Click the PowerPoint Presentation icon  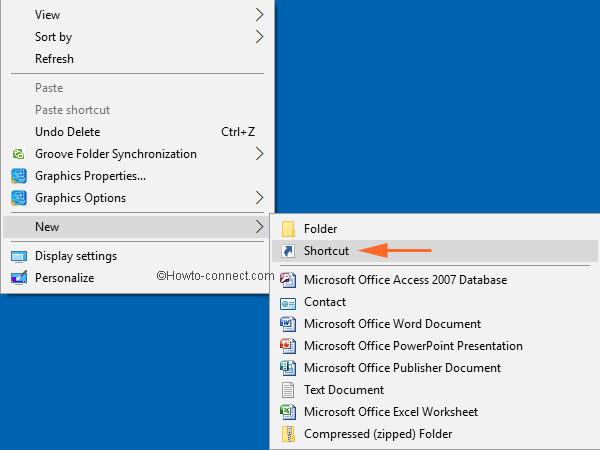click(x=288, y=346)
